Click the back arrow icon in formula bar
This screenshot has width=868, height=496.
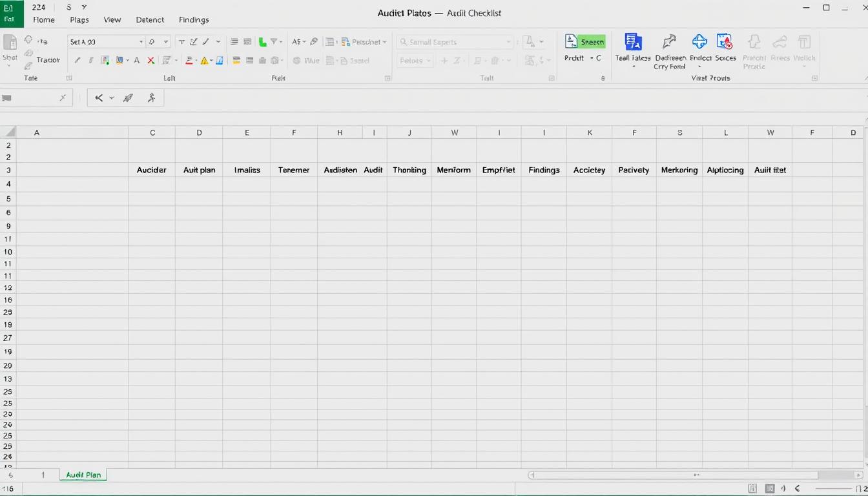(99, 98)
